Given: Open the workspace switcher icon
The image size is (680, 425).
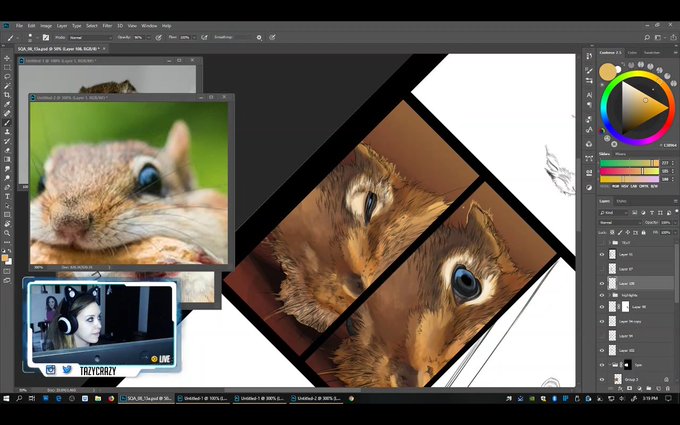Looking at the screenshot, I should [x=658, y=38].
